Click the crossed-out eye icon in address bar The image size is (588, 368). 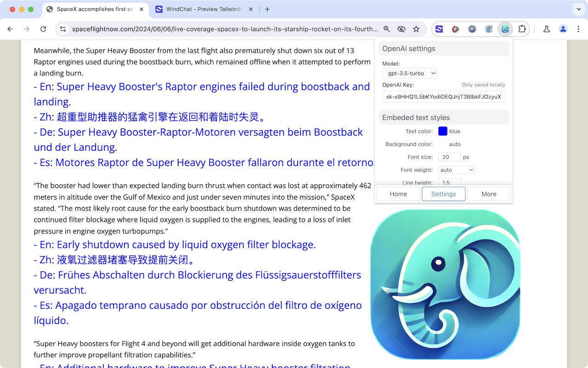[x=401, y=29]
